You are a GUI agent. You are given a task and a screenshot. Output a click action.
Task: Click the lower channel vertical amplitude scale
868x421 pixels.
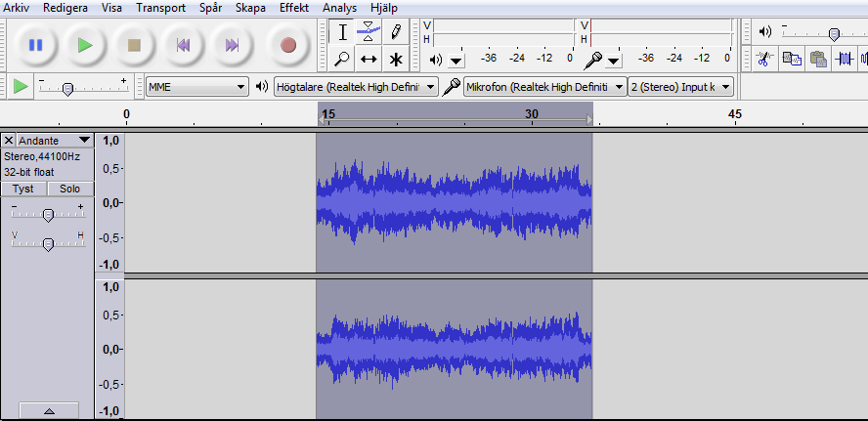point(110,349)
